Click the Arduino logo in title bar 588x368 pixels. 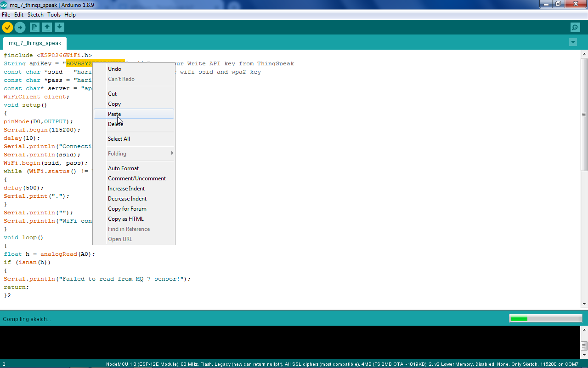point(4,5)
